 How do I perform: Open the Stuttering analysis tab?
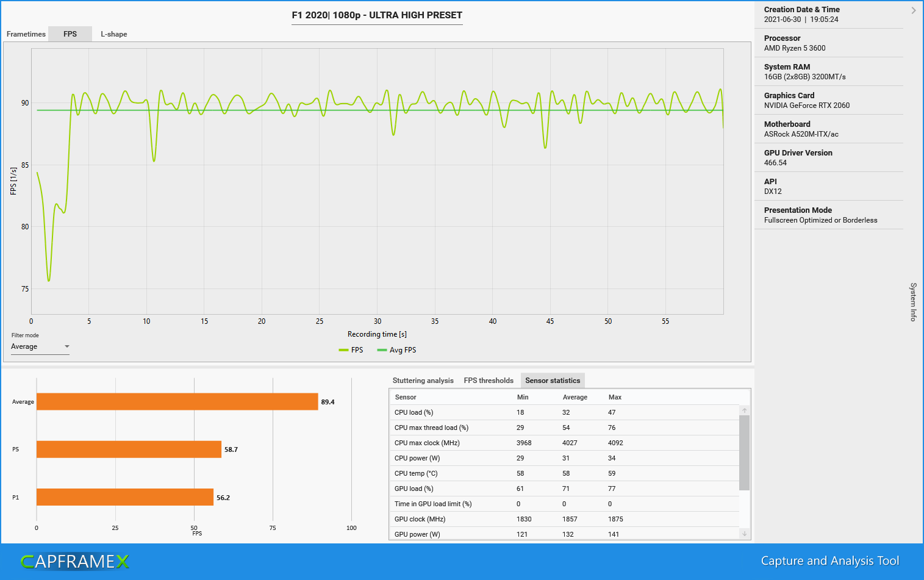[423, 381]
